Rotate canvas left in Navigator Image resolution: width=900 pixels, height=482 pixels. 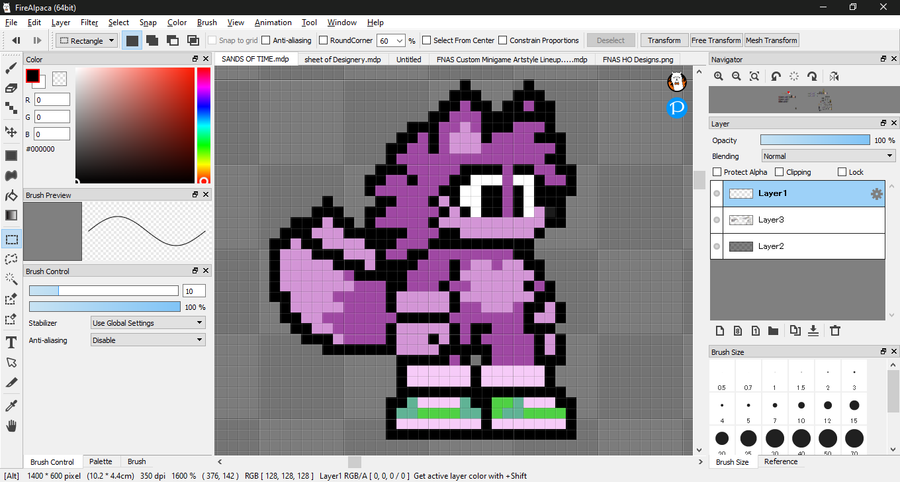[x=776, y=76]
